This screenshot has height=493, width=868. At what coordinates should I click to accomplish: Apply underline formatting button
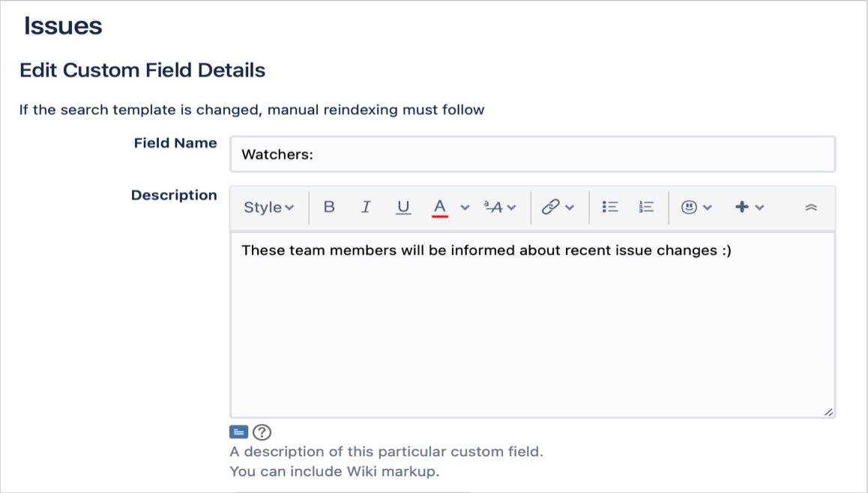403,208
